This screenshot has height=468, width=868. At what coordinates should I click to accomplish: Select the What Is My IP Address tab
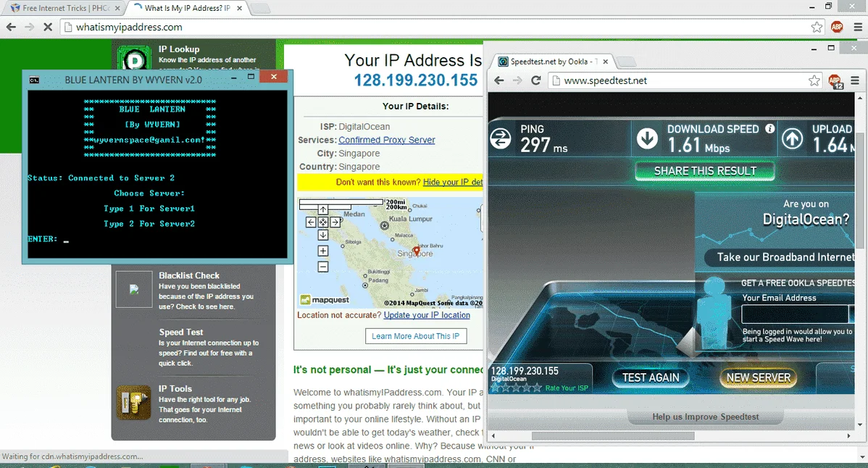click(187, 8)
